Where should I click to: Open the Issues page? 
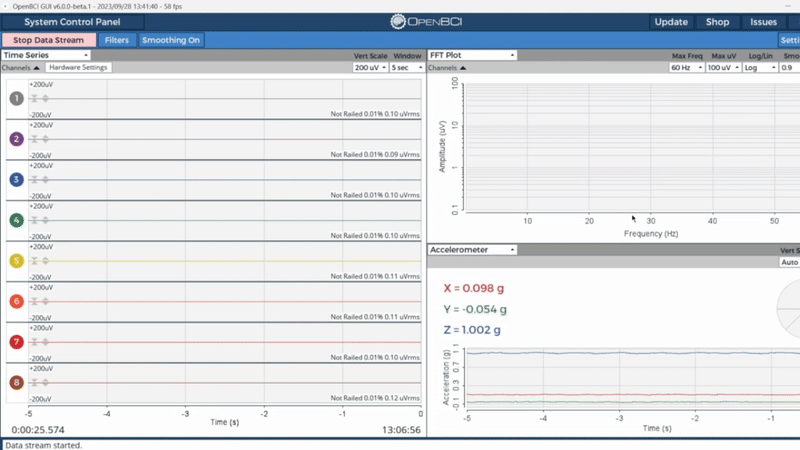point(763,22)
